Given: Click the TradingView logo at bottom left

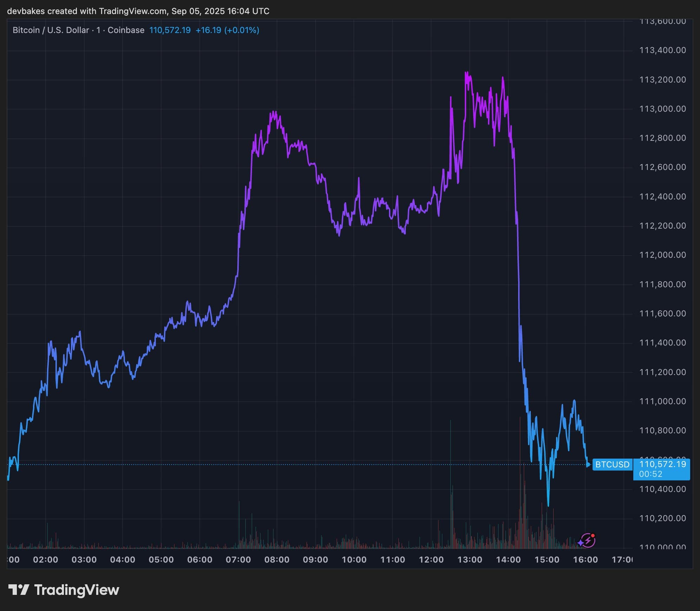Looking at the screenshot, I should click(x=64, y=590).
